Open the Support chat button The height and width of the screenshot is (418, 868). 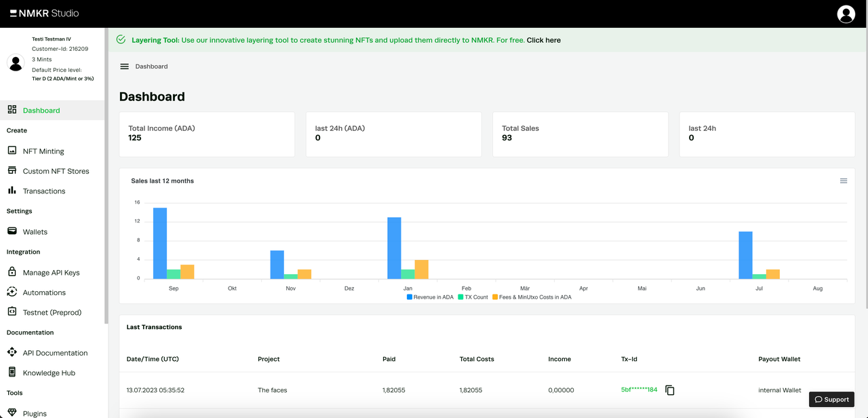(x=831, y=399)
